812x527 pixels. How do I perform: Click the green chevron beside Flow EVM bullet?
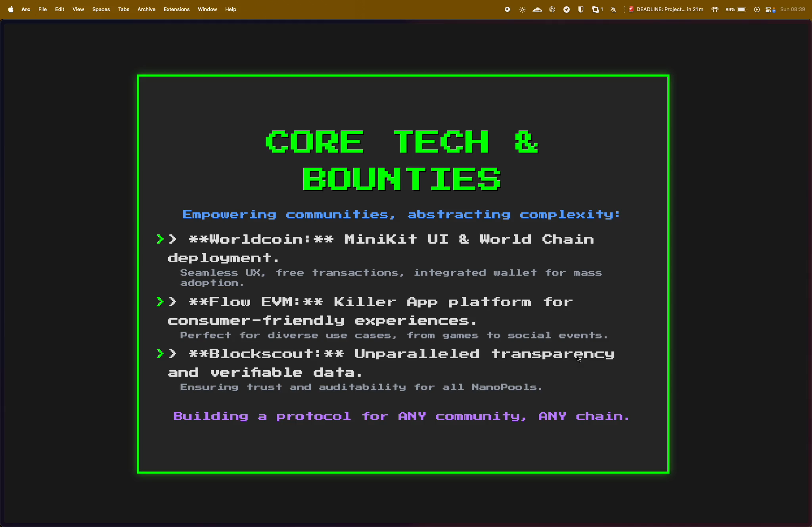pos(160,302)
